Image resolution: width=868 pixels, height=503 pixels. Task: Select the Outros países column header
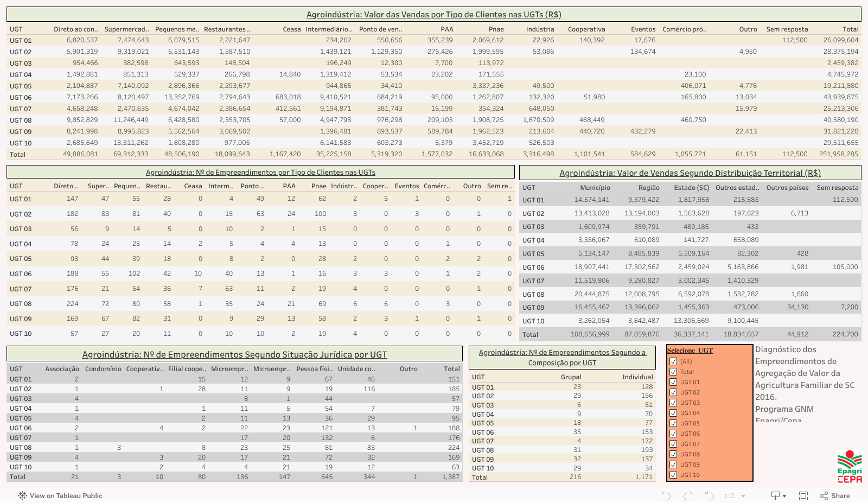click(787, 188)
